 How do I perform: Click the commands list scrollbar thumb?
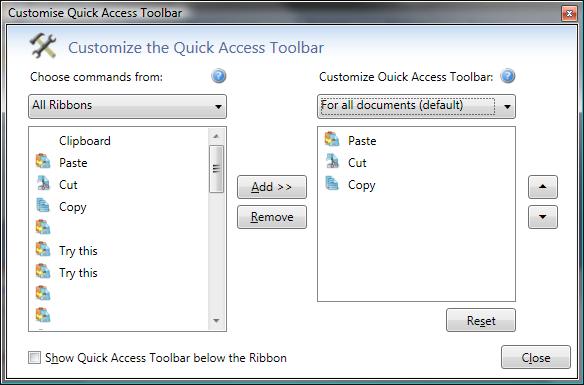216,169
